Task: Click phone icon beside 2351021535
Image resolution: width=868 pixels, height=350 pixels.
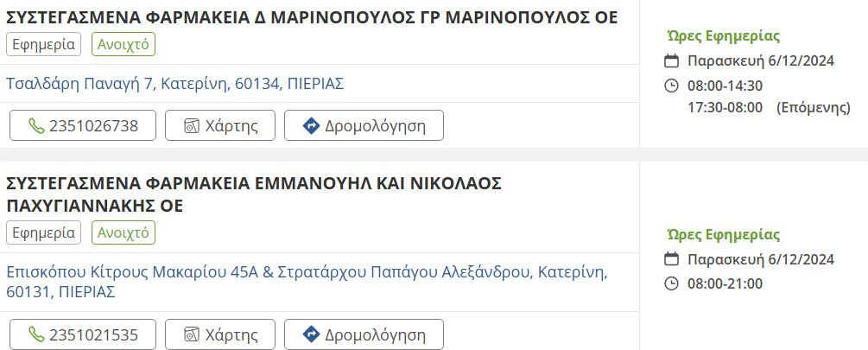Action: coord(35,334)
